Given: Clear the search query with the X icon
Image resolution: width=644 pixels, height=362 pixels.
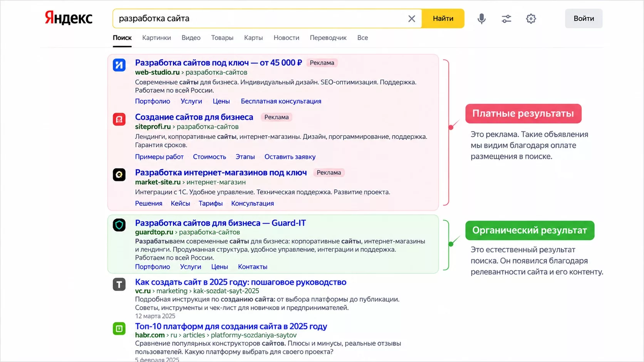Looking at the screenshot, I should click(x=411, y=18).
